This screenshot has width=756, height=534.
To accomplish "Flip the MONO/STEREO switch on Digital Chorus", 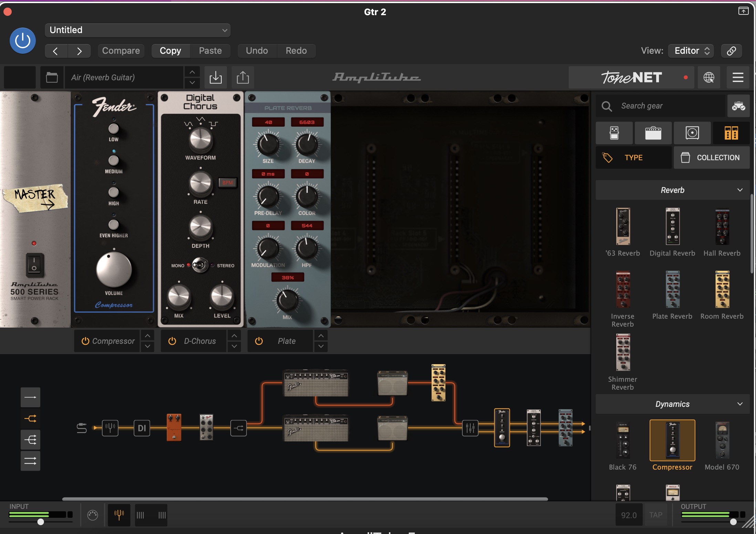I will 200,265.
